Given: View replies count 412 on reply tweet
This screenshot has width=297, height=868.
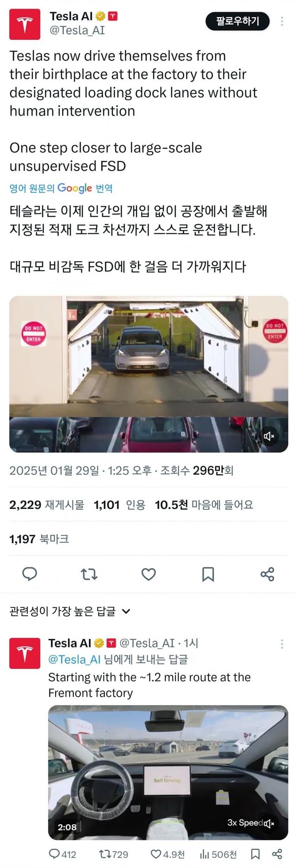Looking at the screenshot, I should pos(63,854).
